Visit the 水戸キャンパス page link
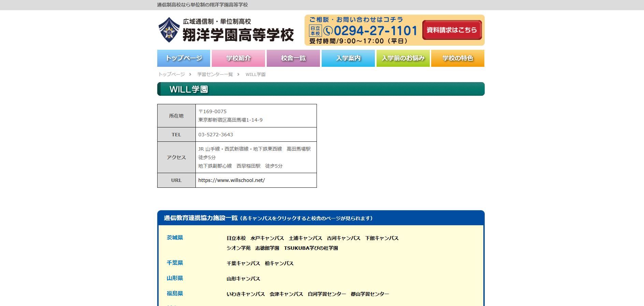This screenshot has width=644, height=306. 267,238
